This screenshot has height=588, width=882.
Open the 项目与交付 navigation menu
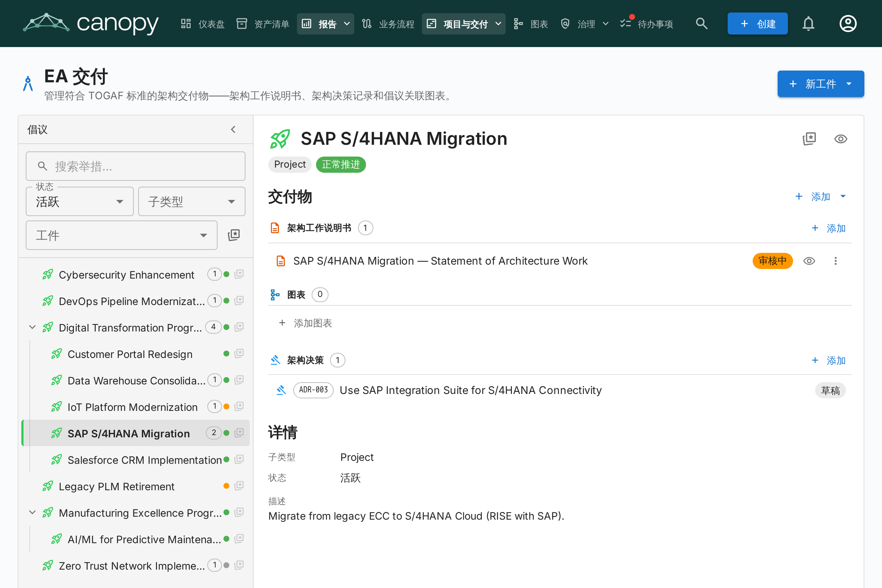pyautogui.click(x=463, y=24)
